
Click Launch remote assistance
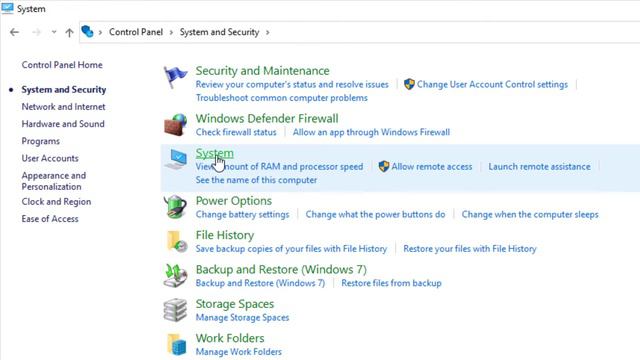click(540, 167)
